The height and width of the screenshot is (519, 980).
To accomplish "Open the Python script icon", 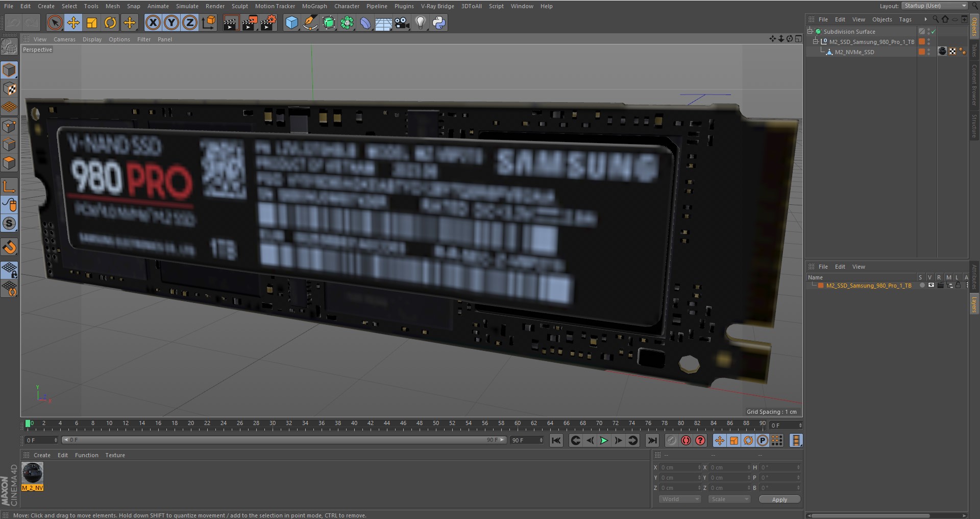I will (x=439, y=22).
